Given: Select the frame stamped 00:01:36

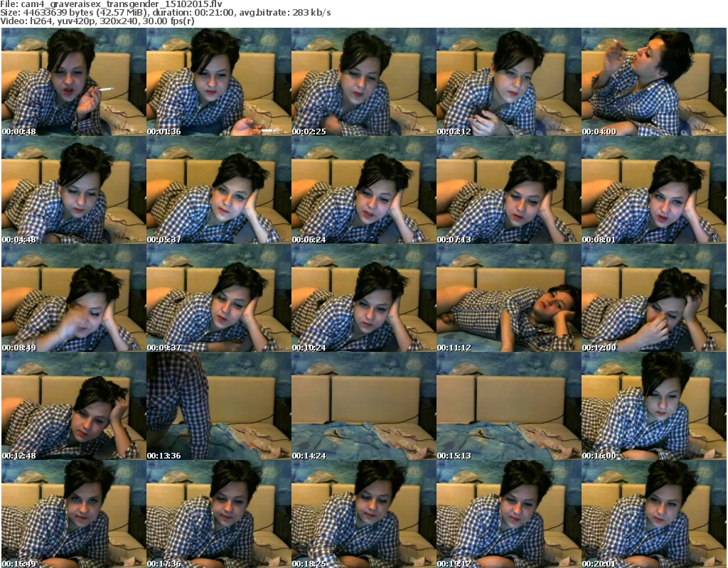Looking at the screenshot, I should (219, 82).
